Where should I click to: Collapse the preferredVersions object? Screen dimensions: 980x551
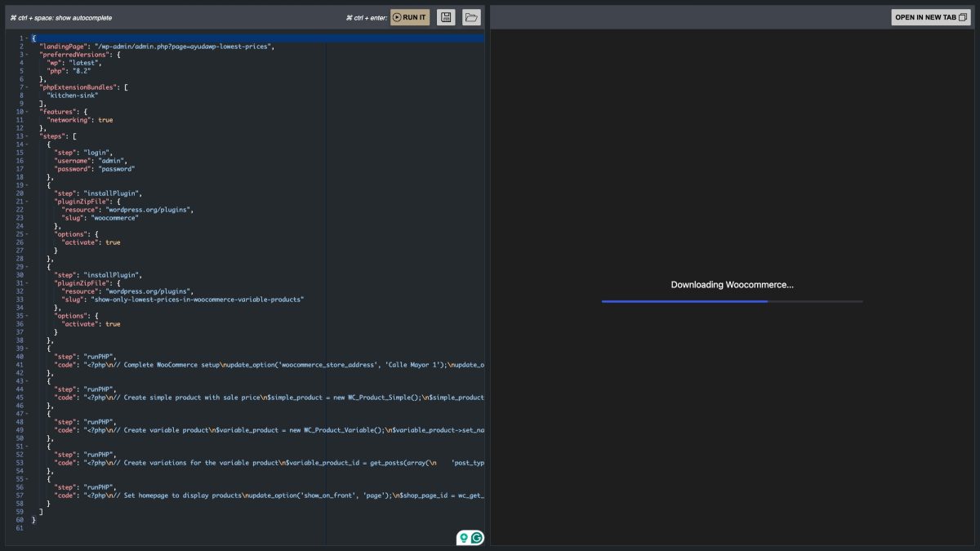26,55
